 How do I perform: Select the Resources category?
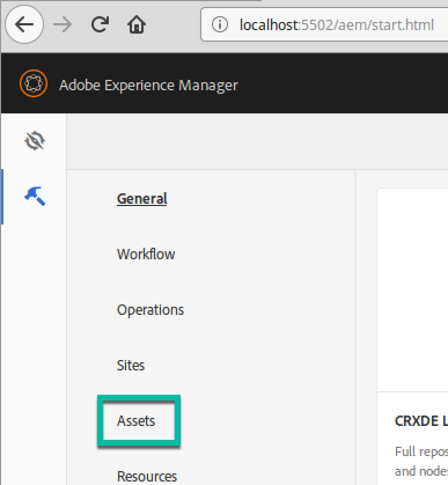point(147,476)
